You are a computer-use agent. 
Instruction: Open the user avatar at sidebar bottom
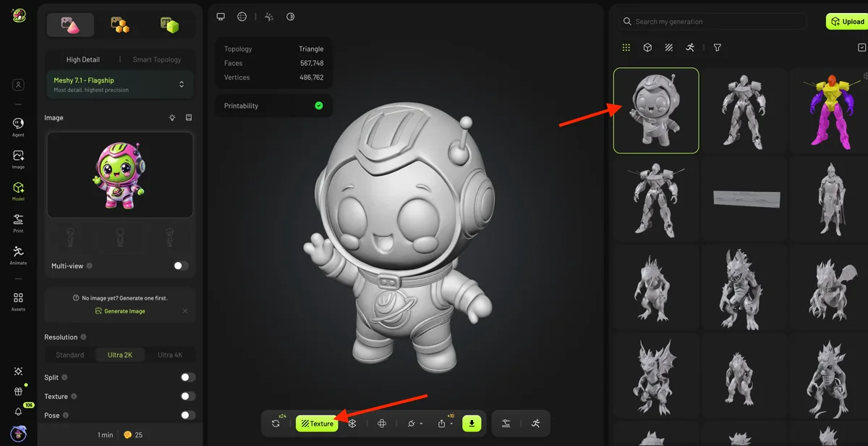click(x=18, y=434)
